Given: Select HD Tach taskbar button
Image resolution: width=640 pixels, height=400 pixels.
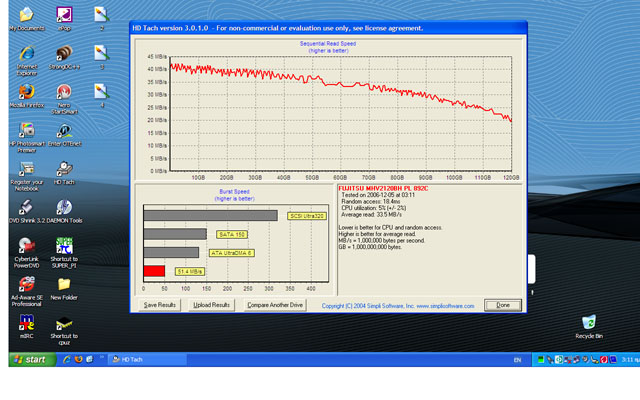Looking at the screenshot, I should [148, 359].
